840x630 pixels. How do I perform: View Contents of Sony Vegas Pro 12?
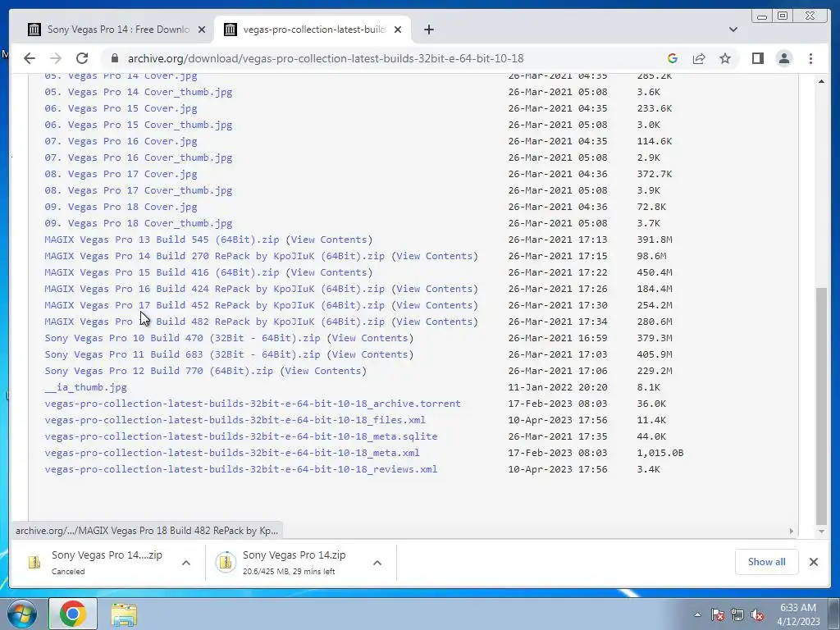323,371
